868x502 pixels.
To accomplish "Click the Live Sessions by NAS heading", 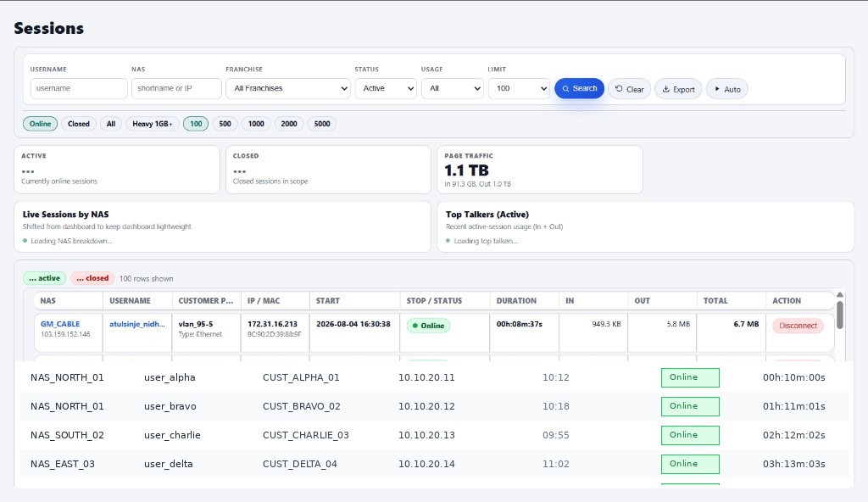I will pyautogui.click(x=66, y=215).
